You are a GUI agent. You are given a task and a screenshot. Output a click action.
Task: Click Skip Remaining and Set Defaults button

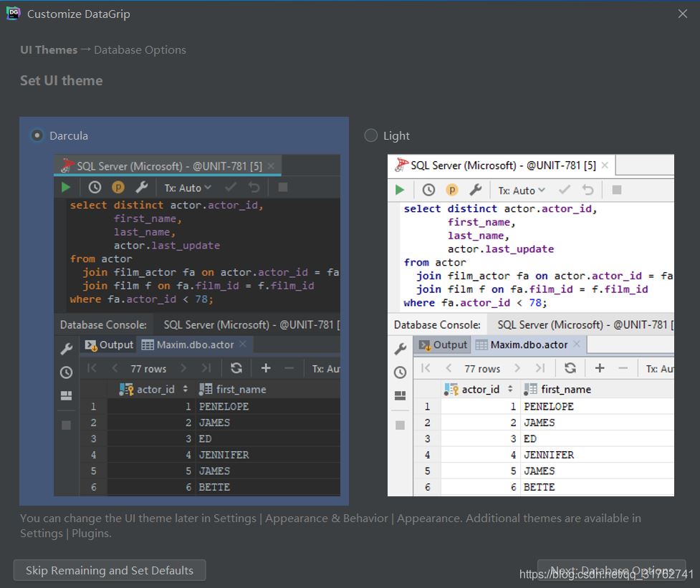[110, 570]
